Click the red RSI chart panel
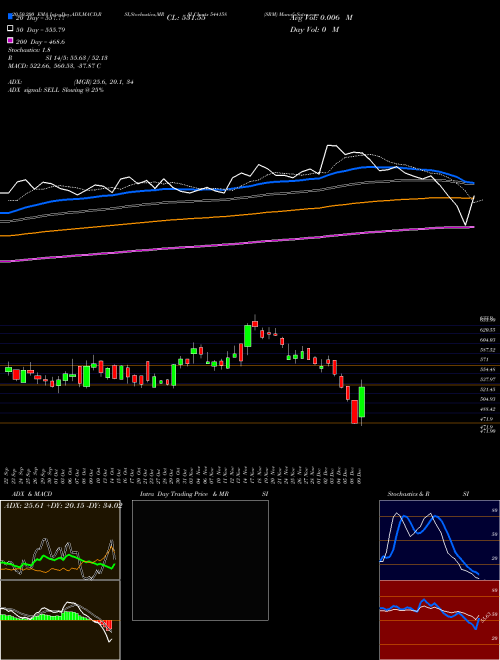 pos(439,620)
